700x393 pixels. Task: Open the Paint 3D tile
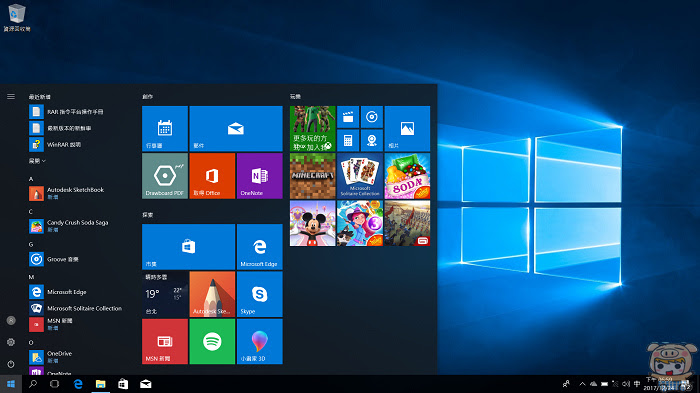[x=259, y=342]
